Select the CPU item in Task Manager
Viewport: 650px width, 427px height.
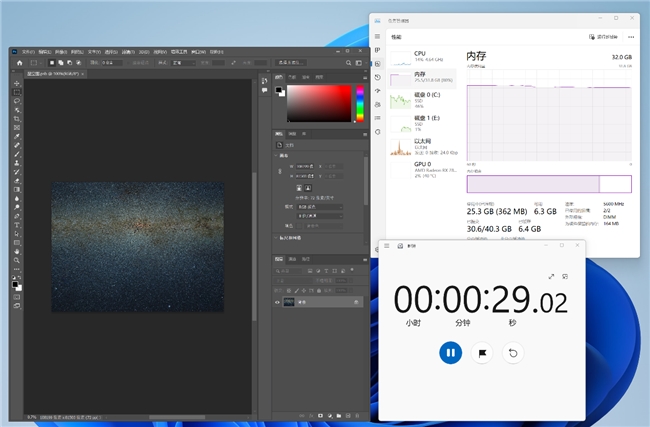423,56
